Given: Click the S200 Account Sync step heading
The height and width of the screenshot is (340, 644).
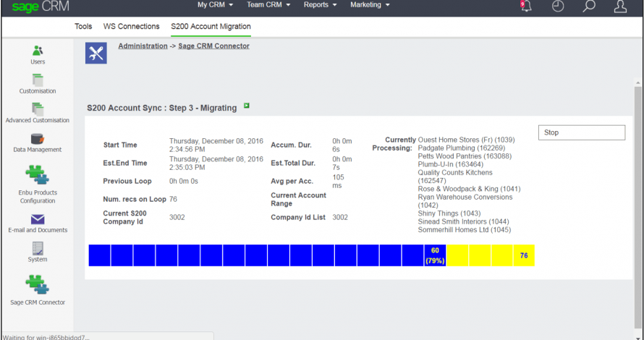Looking at the screenshot, I should click(162, 108).
